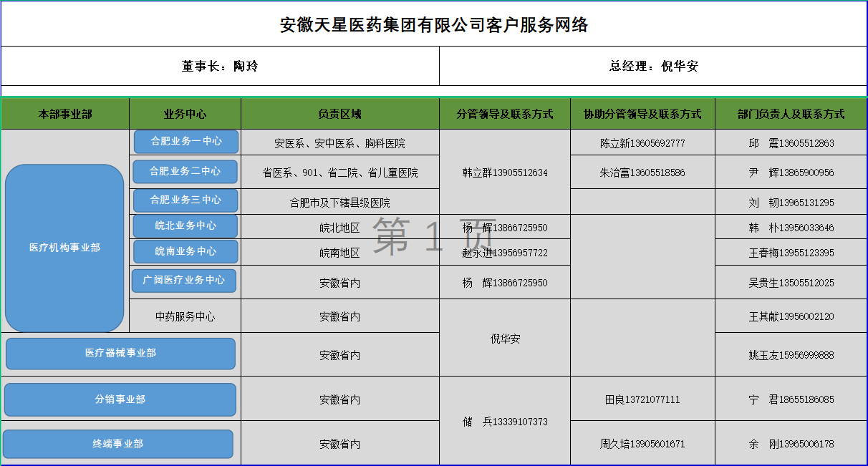Click the 业务中心 column header

pos(185,114)
